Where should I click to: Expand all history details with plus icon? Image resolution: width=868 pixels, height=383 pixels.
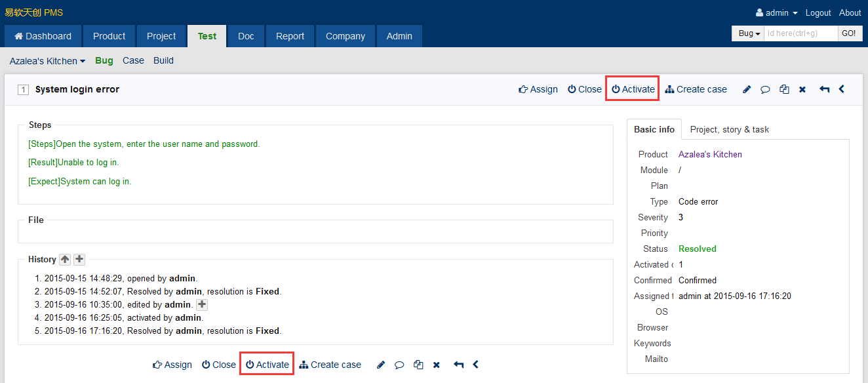tap(79, 260)
